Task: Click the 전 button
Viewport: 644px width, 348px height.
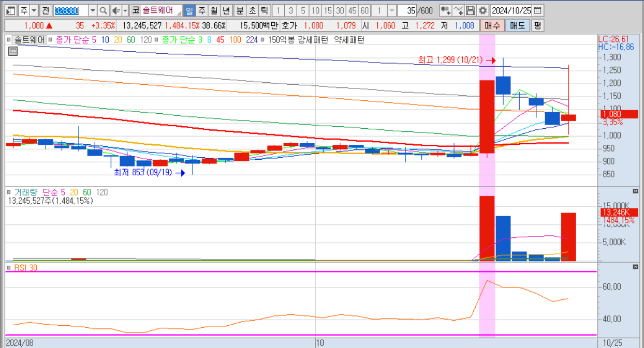Action: coord(46,10)
